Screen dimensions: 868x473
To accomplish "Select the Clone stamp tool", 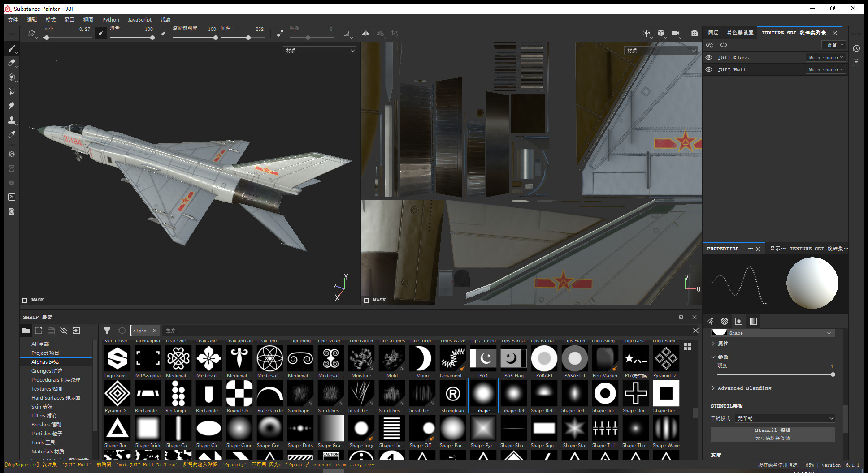I will (x=12, y=120).
